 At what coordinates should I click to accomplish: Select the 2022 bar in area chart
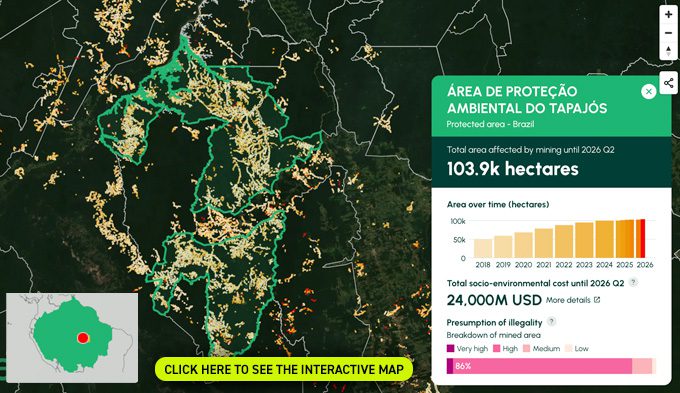564,241
